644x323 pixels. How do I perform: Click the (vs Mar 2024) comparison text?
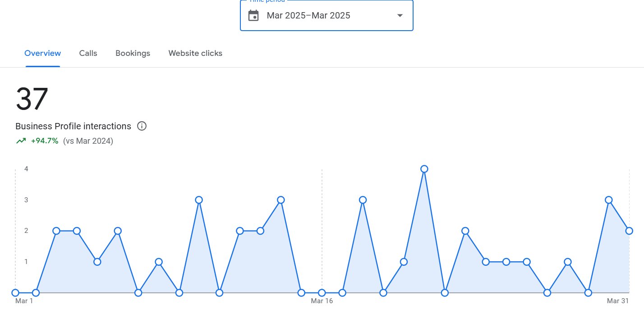pos(88,141)
